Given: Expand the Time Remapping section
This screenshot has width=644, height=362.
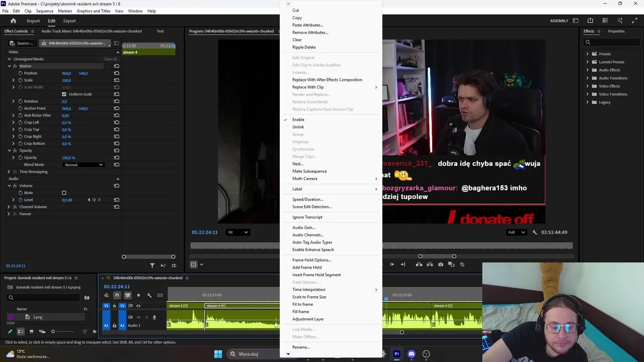Looking at the screenshot, I should point(9,172).
